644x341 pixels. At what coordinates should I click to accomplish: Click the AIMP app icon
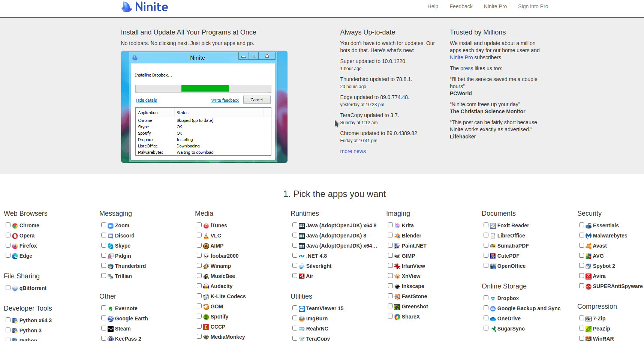point(206,246)
